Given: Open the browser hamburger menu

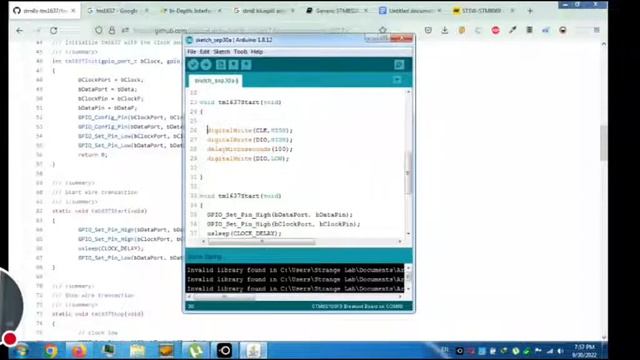Looking at the screenshot, I should (596, 30).
